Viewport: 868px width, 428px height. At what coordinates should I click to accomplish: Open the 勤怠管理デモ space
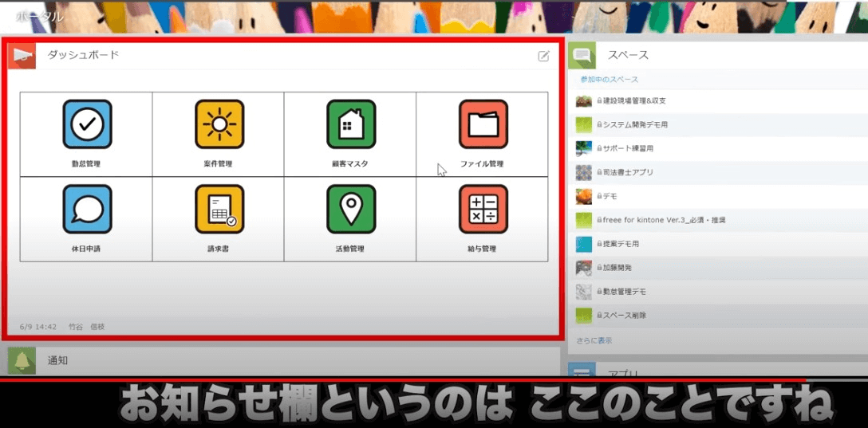tap(625, 292)
